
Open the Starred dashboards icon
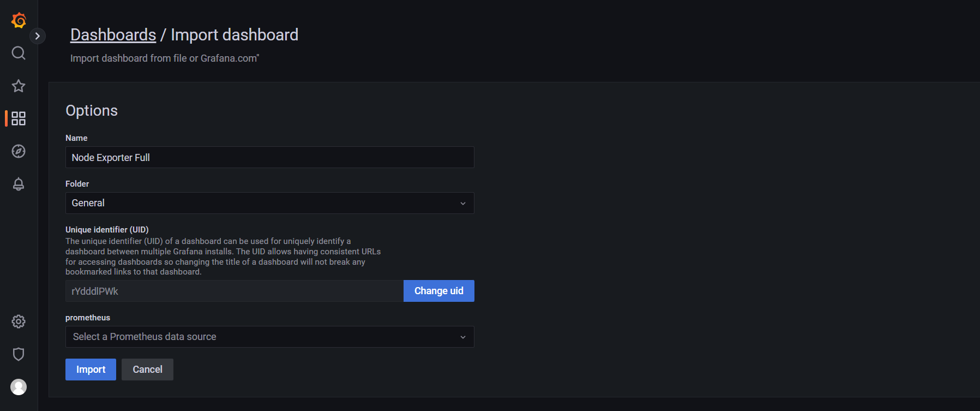pyautogui.click(x=19, y=86)
